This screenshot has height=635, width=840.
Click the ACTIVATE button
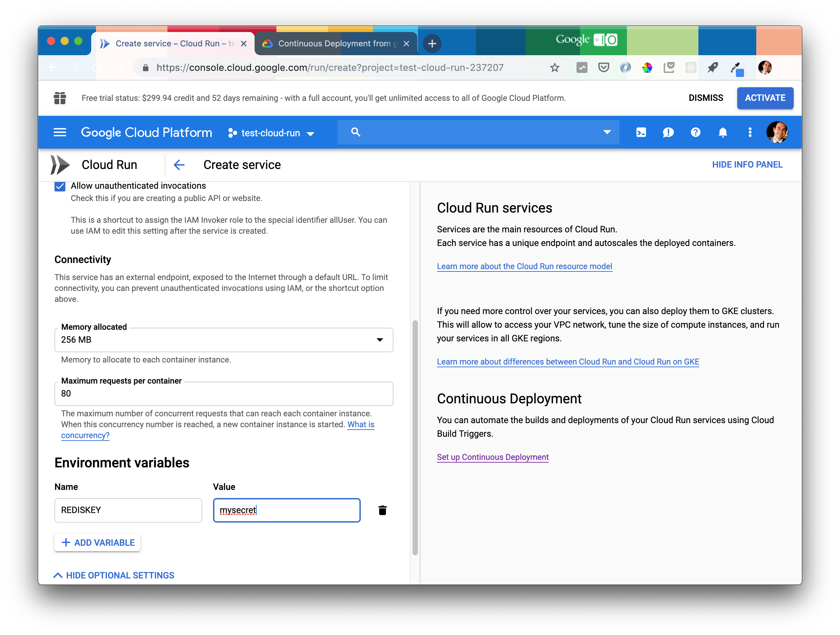765,98
